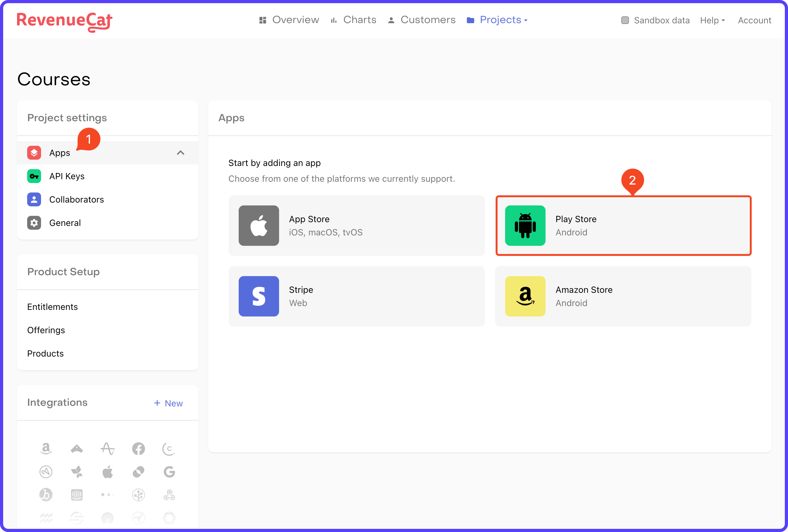This screenshot has width=788, height=532.
Task: Click New to add an integration
Action: click(169, 403)
